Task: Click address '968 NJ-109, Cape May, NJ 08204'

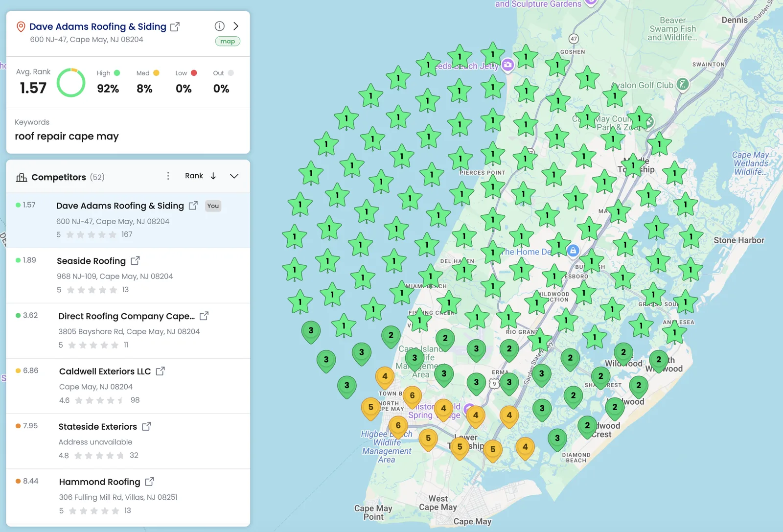Action: pyautogui.click(x=115, y=276)
